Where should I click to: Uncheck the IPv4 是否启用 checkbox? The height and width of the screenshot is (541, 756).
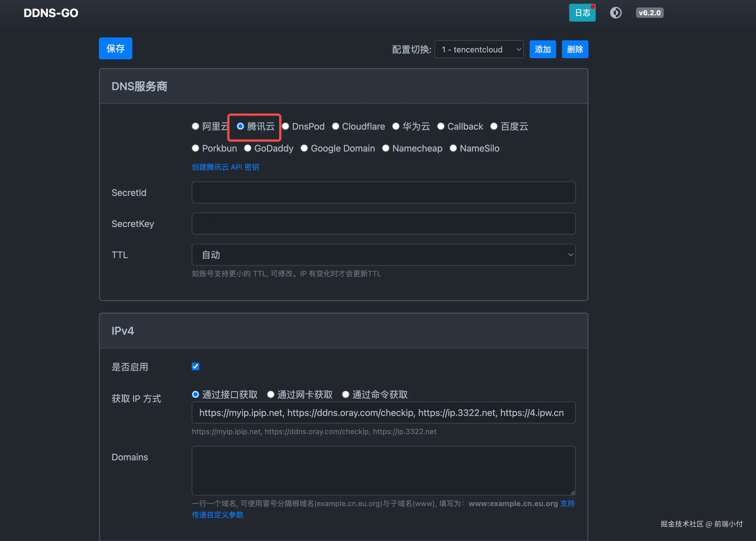tap(196, 366)
